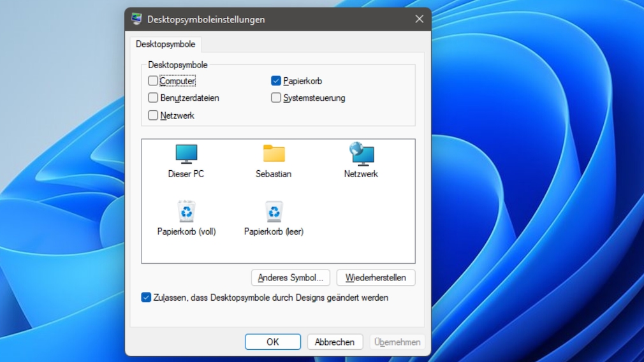The width and height of the screenshot is (644, 362).
Task: Select the Papierkorb (voll) recycle bin icon
Action: click(x=186, y=212)
